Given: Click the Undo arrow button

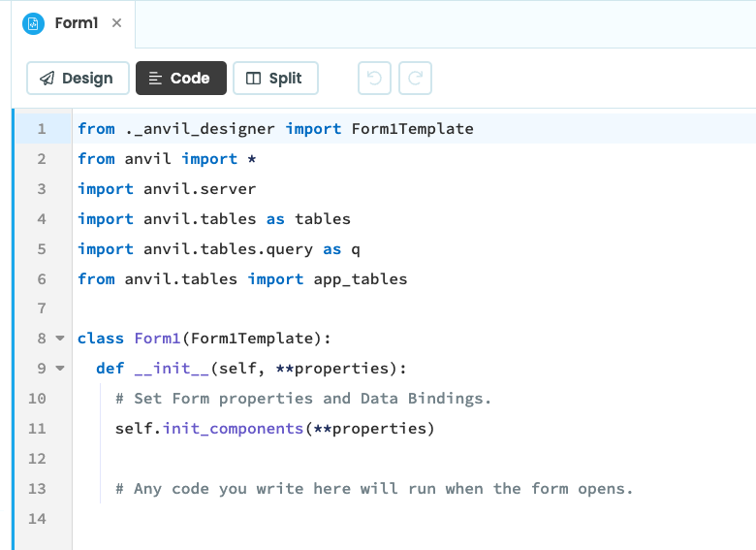Looking at the screenshot, I should pyautogui.click(x=375, y=79).
